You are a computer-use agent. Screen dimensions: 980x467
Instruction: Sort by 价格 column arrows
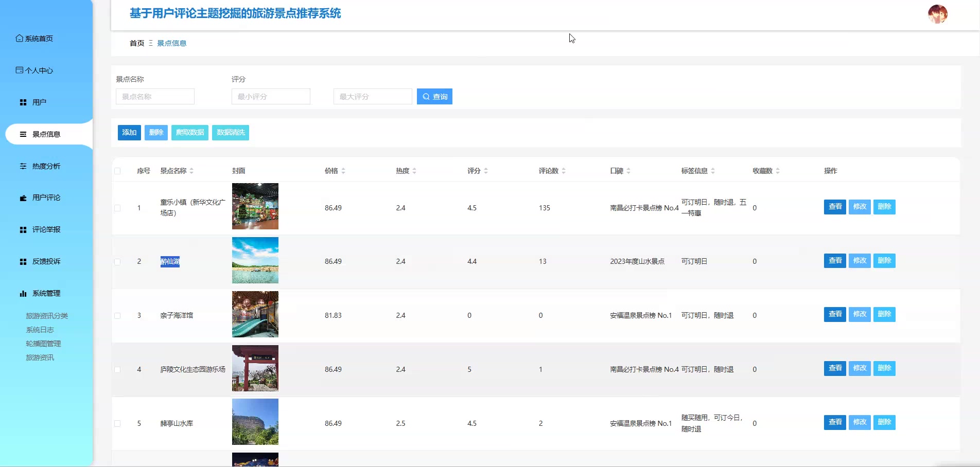point(343,171)
